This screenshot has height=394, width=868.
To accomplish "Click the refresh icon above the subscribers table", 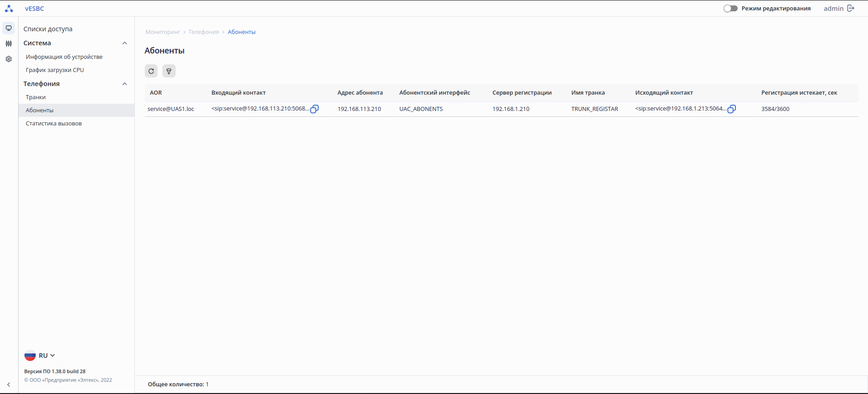I will [x=151, y=71].
